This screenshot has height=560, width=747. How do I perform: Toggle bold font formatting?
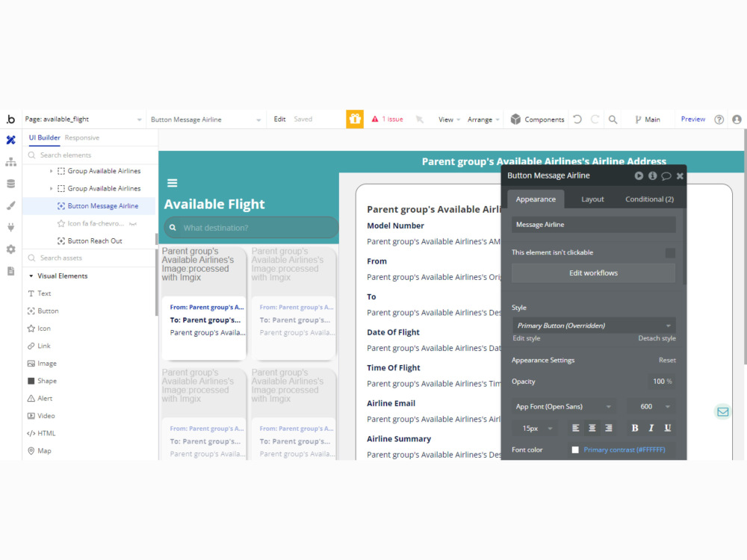[635, 428]
